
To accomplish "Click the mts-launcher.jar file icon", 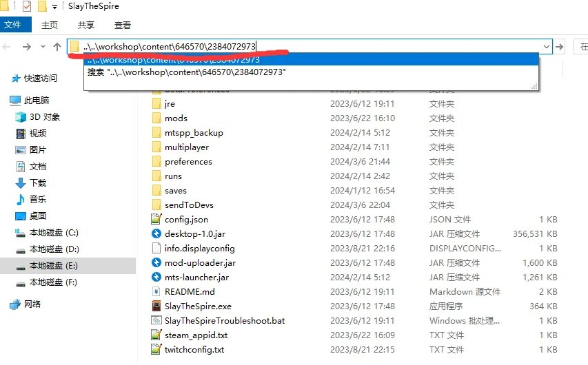I will coord(156,278).
